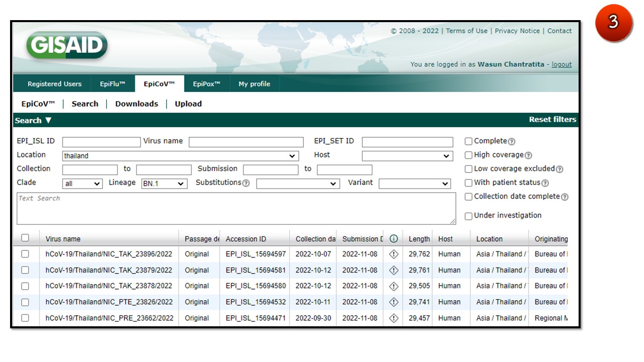Viewport: 644px width, 362px height.
Task: Open the My profile tab
Action: pyautogui.click(x=254, y=84)
